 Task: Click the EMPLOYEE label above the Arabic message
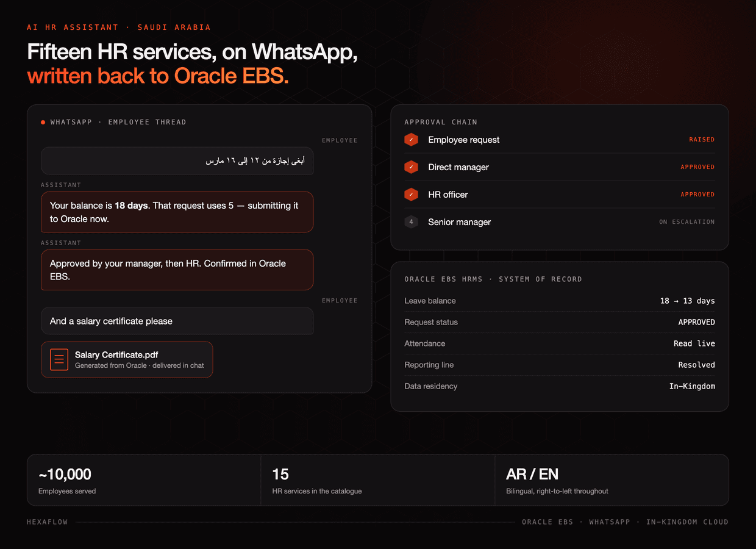(340, 140)
